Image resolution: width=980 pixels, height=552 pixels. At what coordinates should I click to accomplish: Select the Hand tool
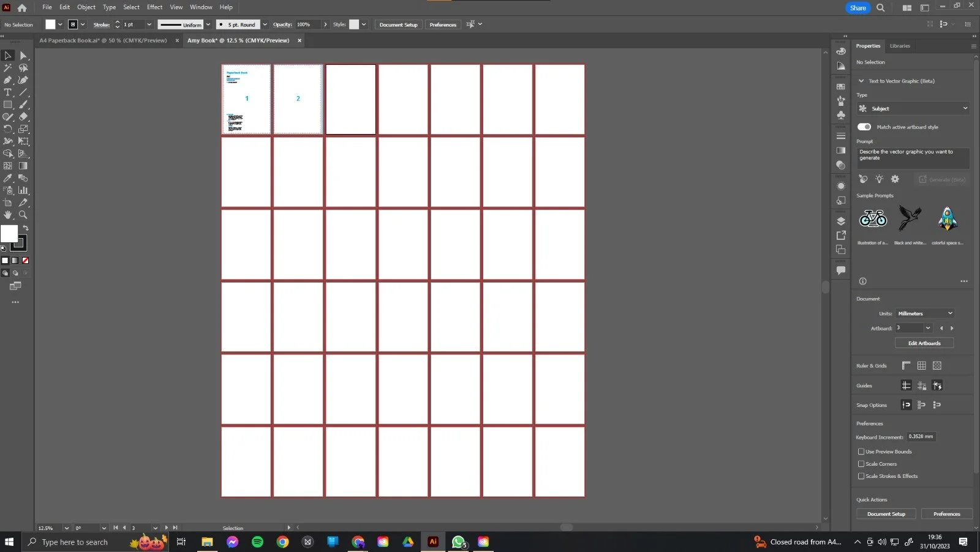tap(8, 215)
